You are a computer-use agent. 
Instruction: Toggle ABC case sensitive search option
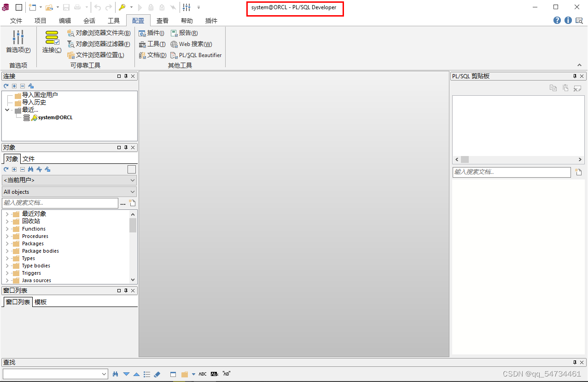coord(203,374)
